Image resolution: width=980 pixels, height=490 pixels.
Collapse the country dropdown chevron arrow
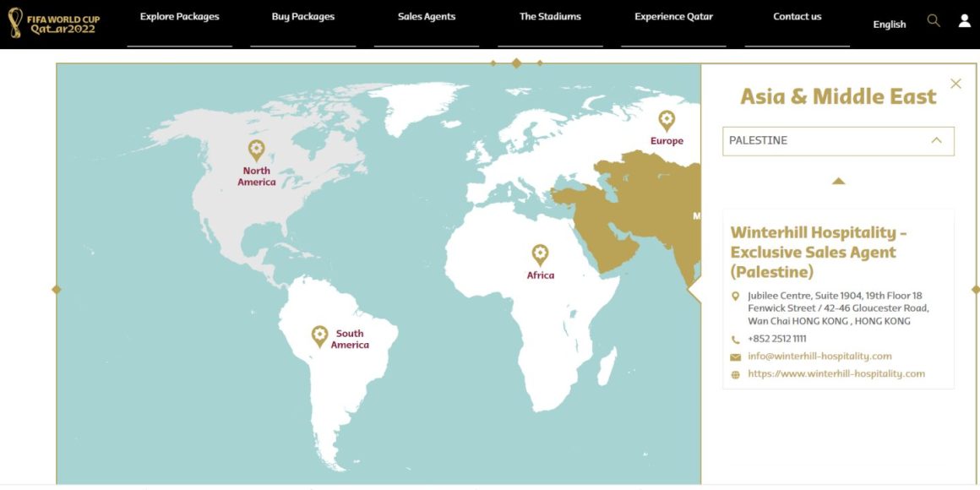(x=936, y=140)
